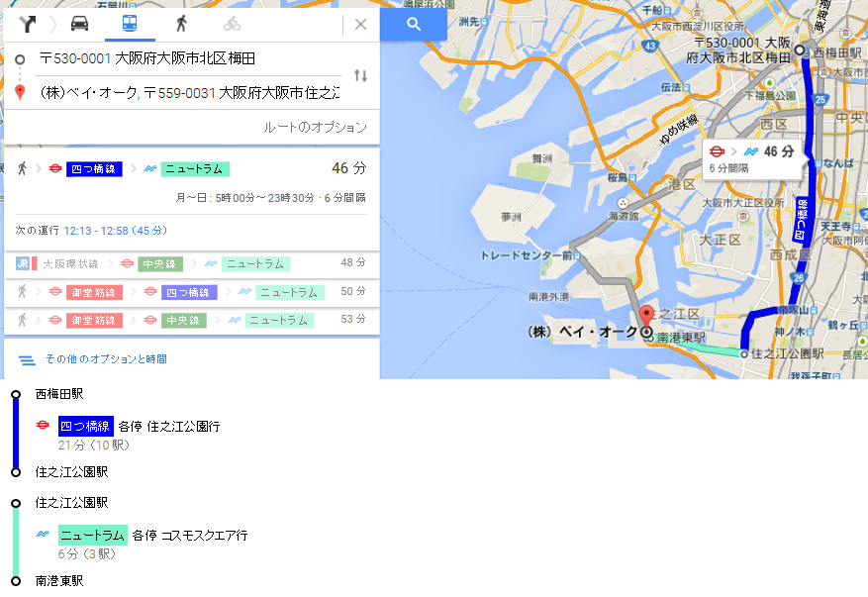Edit the destination (株)ベイ・オーク field
Image resolution: width=868 pixels, height=597 pixels.
point(190,92)
